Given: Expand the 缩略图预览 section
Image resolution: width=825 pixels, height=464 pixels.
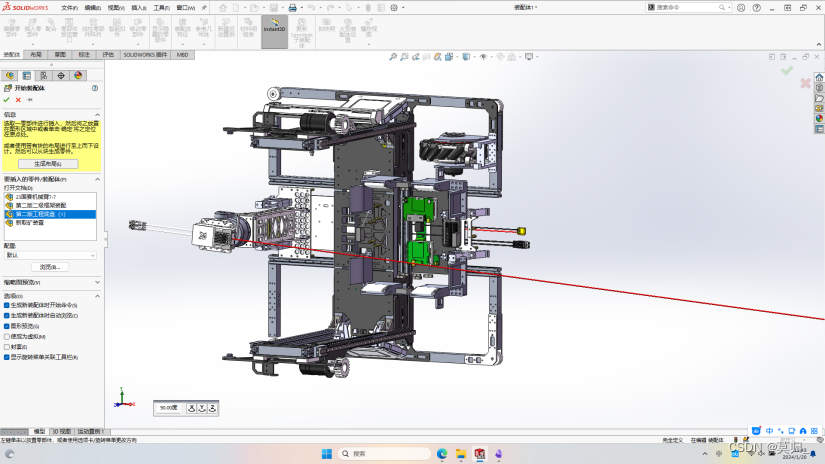Looking at the screenshot, I should point(97,283).
